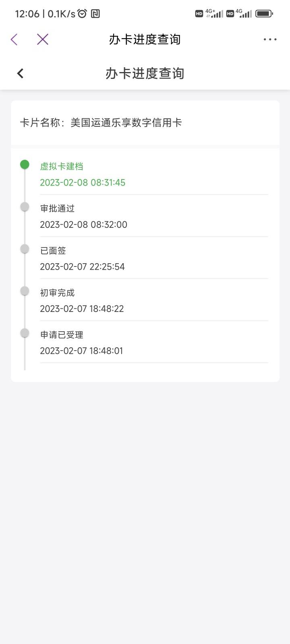The width and height of the screenshot is (290, 644).
Task: Tap the battery indicator icon
Action: click(264, 14)
